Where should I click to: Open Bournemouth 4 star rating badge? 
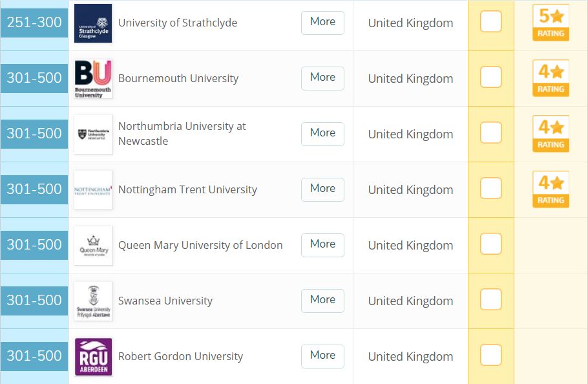(551, 78)
